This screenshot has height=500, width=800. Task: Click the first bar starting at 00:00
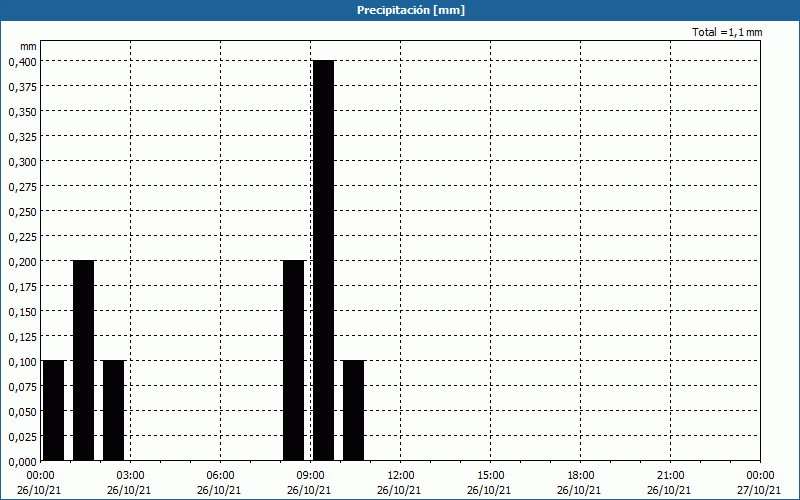pos(54,410)
